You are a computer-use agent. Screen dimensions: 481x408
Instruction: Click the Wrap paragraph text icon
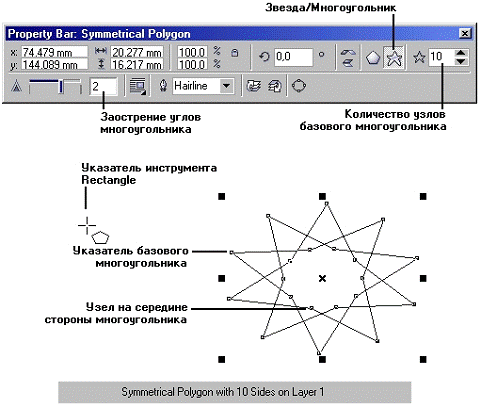138,86
